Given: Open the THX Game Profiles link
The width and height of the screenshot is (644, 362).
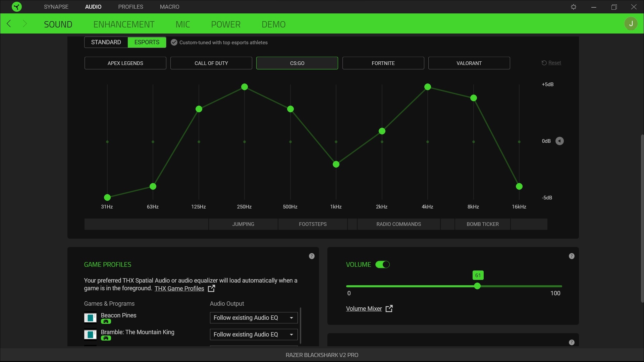Looking at the screenshot, I should coord(179,289).
